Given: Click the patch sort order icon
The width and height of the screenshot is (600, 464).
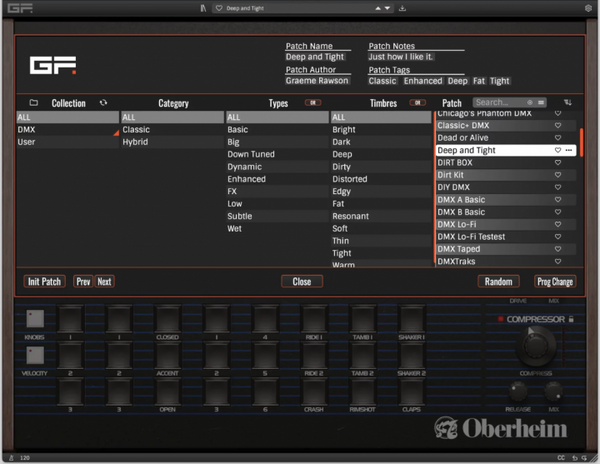Looking at the screenshot, I should click(568, 102).
